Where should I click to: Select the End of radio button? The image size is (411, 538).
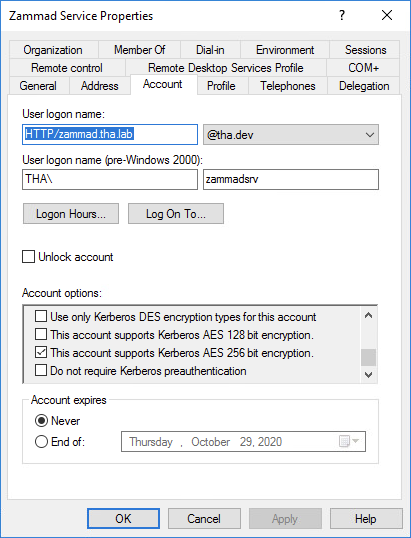[41, 442]
